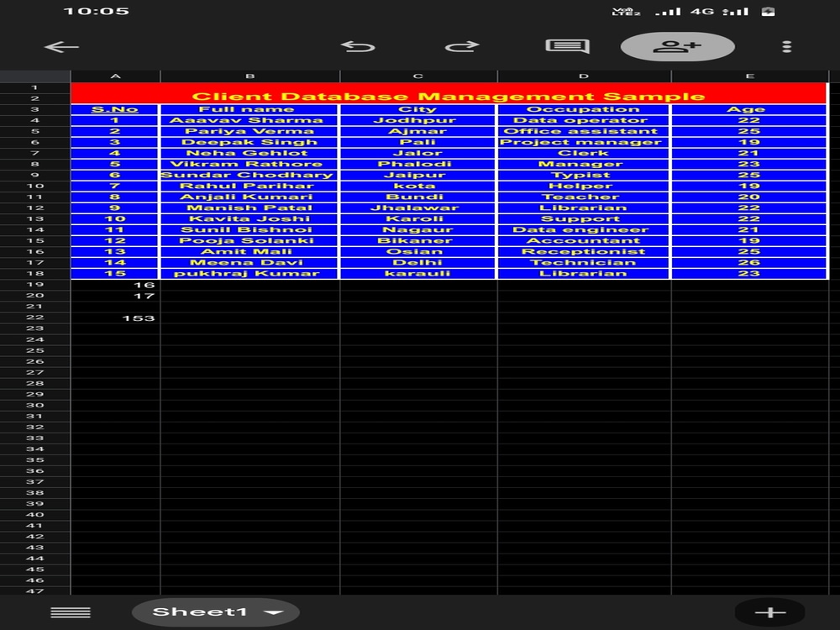840x630 pixels.
Task: Select the S.No header cell
Action: 114,109
